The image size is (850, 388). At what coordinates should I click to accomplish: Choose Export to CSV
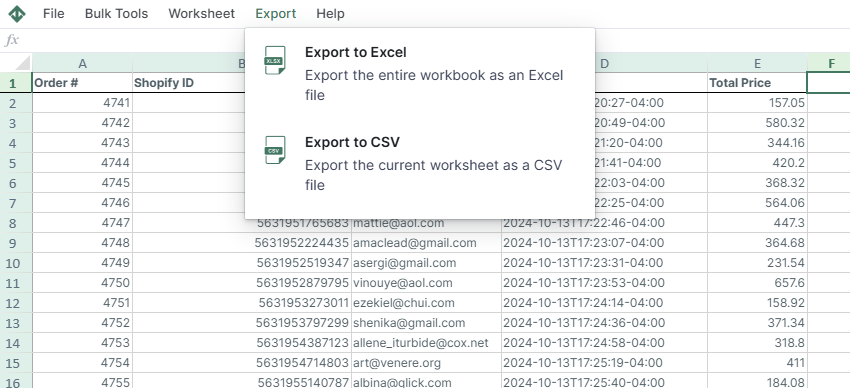420,164
